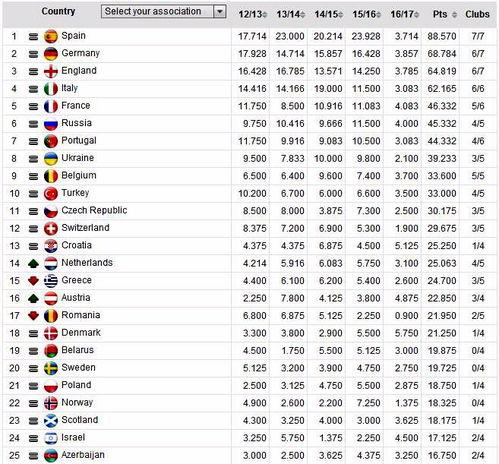Click the green up arrow beside Netherlands
Viewport: 499px width, 464px height.
click(x=33, y=264)
